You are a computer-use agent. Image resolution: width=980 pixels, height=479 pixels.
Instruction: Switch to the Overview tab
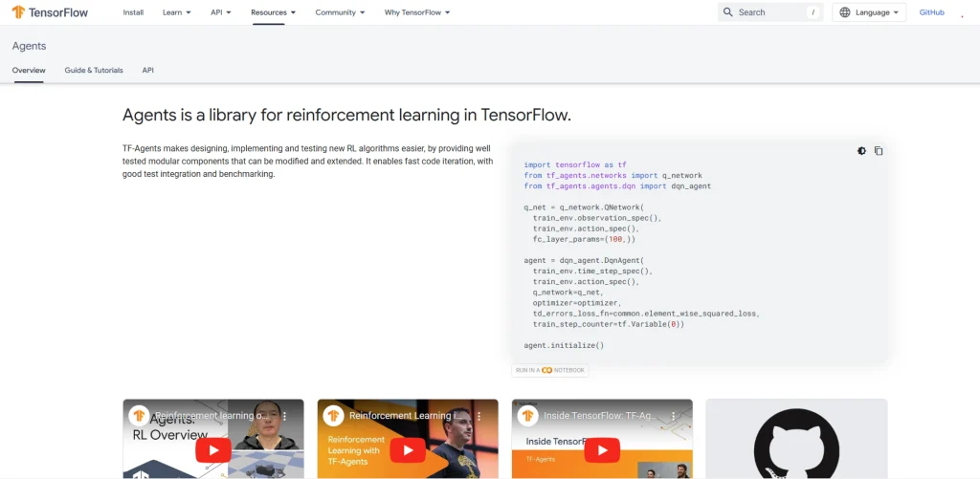pos(29,70)
